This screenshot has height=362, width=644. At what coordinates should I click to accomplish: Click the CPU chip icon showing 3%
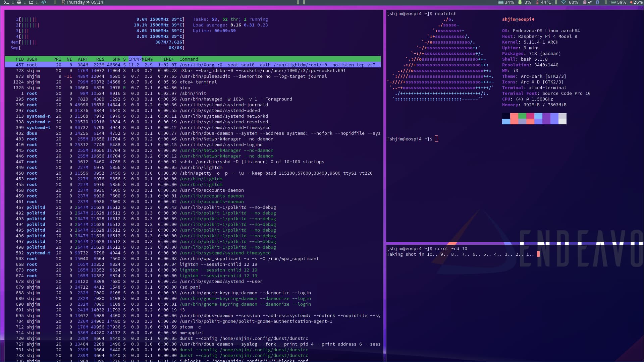(x=520, y=2)
